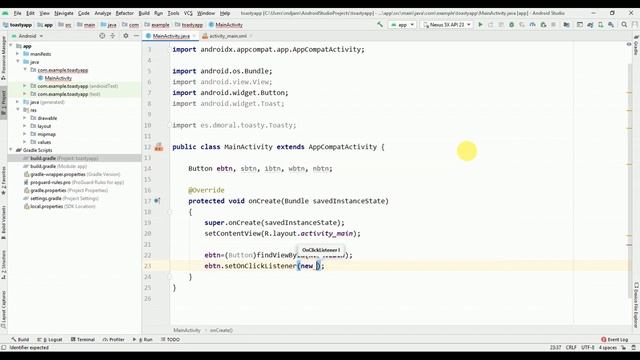Click the override gutter marker on line 17

(x=157, y=201)
